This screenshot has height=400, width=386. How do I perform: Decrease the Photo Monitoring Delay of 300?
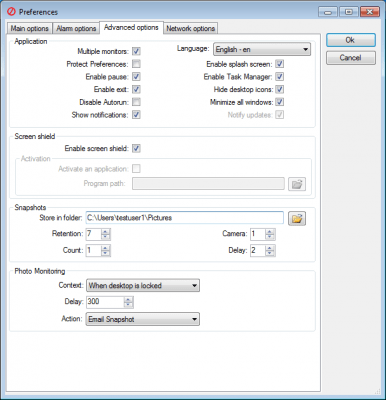pyautogui.click(x=128, y=305)
